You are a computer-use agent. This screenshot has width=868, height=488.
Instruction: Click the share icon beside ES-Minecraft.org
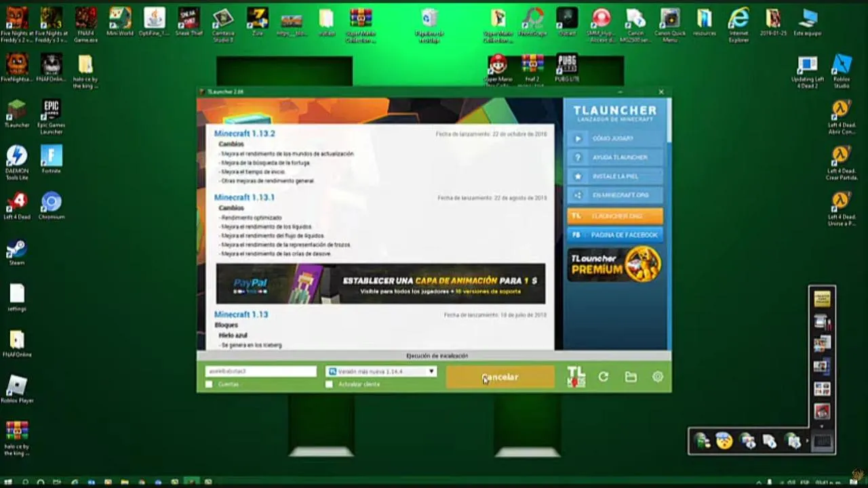tap(578, 195)
